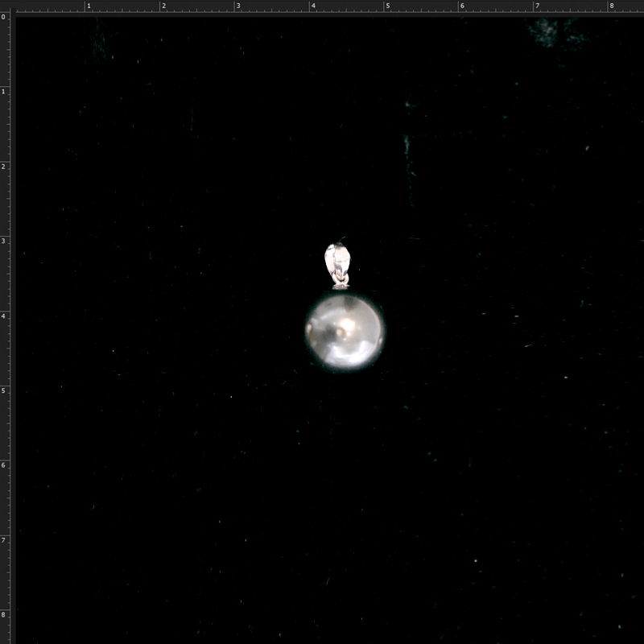
Task: Click the 5 mark on horizontal ruler
Action: (388, 6)
